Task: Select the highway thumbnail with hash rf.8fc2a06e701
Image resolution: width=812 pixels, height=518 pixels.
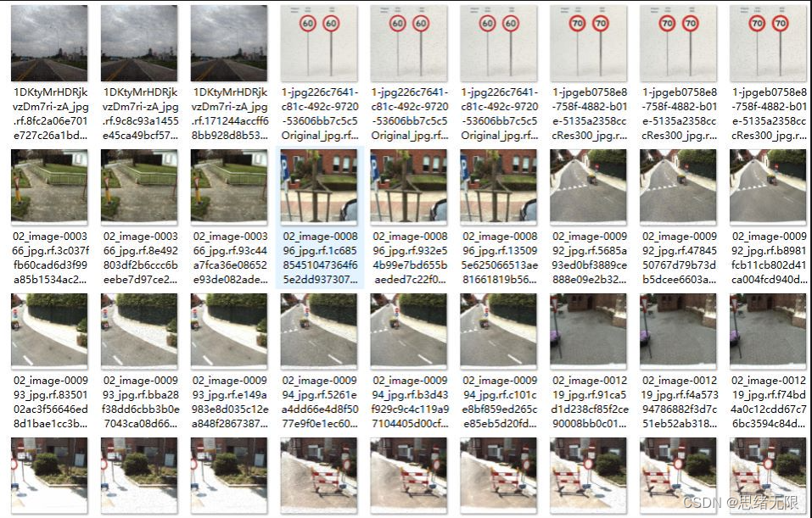Action: click(x=49, y=43)
